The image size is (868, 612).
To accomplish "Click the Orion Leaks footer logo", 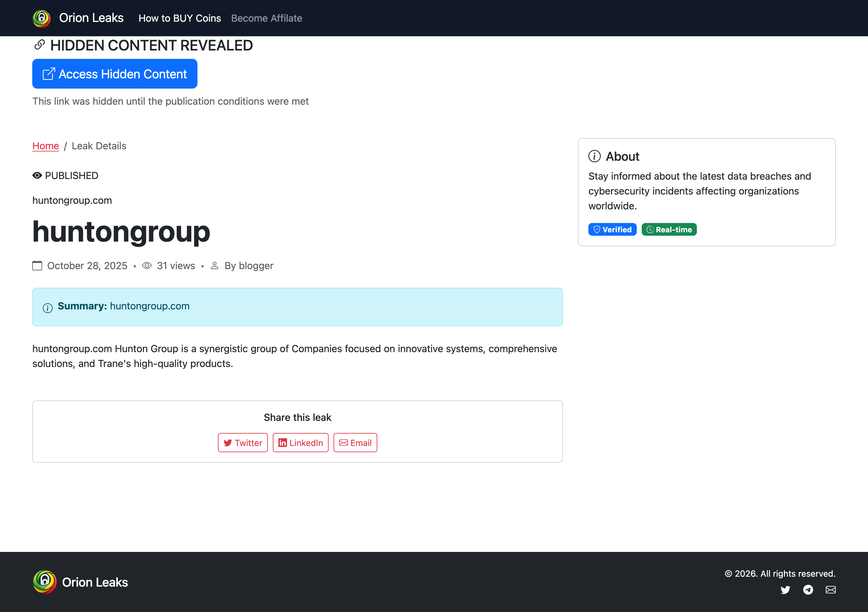I will pyautogui.click(x=45, y=582).
